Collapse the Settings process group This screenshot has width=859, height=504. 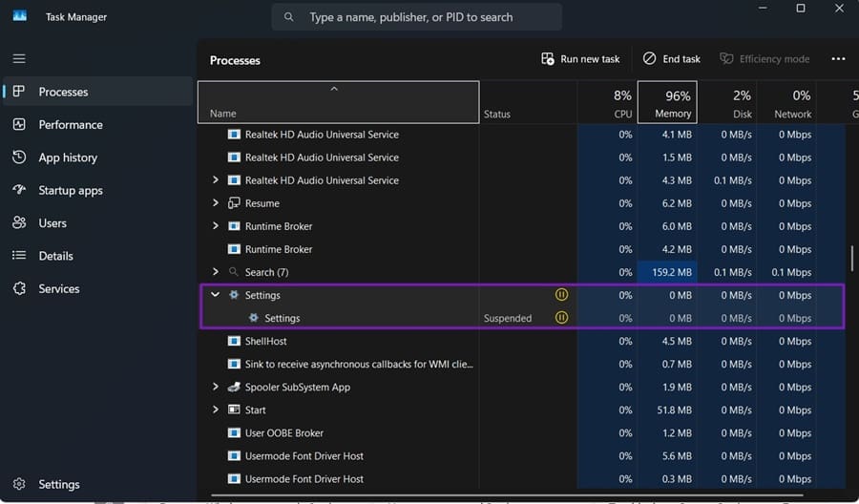216,295
